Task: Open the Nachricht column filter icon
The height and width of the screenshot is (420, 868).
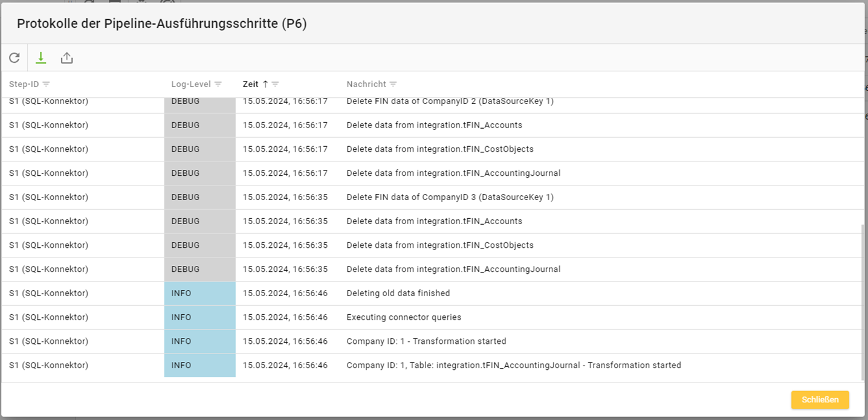Action: [x=393, y=84]
